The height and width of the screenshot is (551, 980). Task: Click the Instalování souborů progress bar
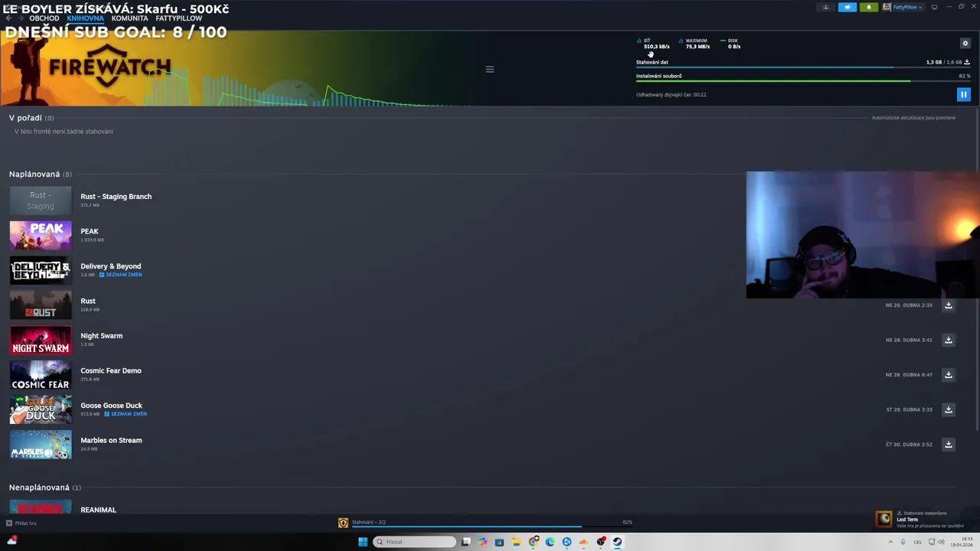click(803, 81)
